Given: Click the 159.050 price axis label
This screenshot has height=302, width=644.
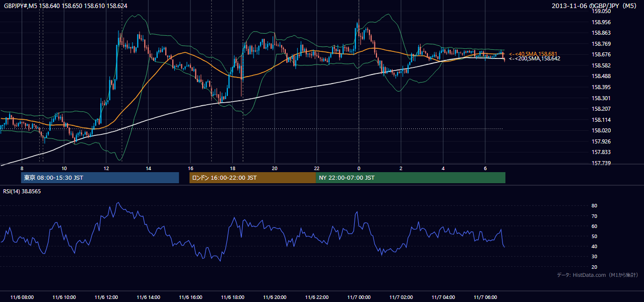Looking at the screenshot, I should tap(601, 12).
